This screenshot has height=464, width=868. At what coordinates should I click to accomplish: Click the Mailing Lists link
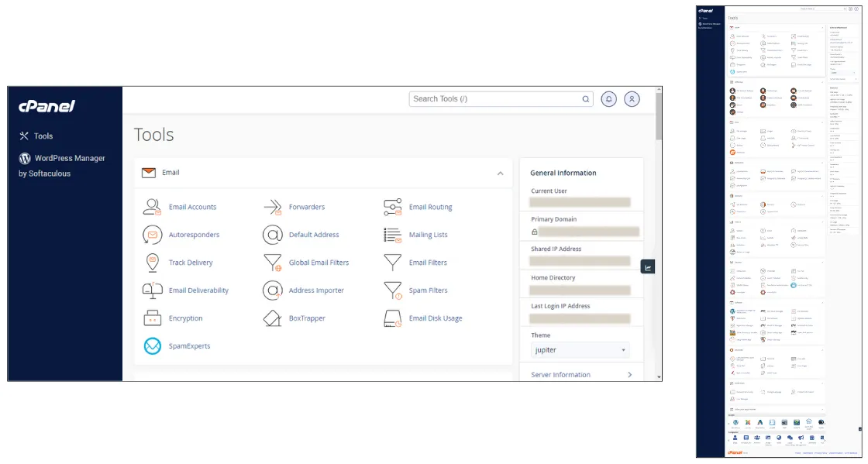coord(428,235)
